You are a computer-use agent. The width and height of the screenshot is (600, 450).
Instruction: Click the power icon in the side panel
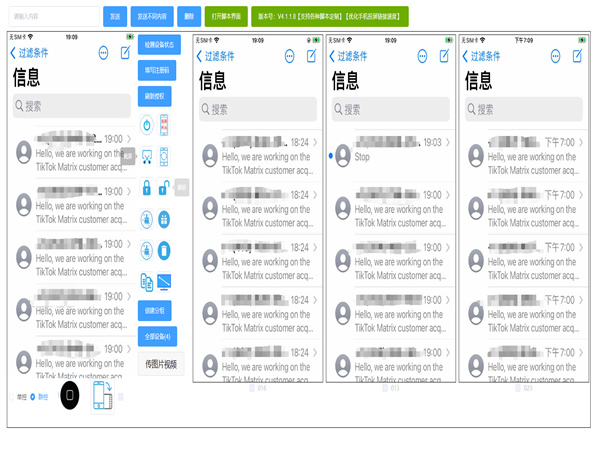pos(146,125)
